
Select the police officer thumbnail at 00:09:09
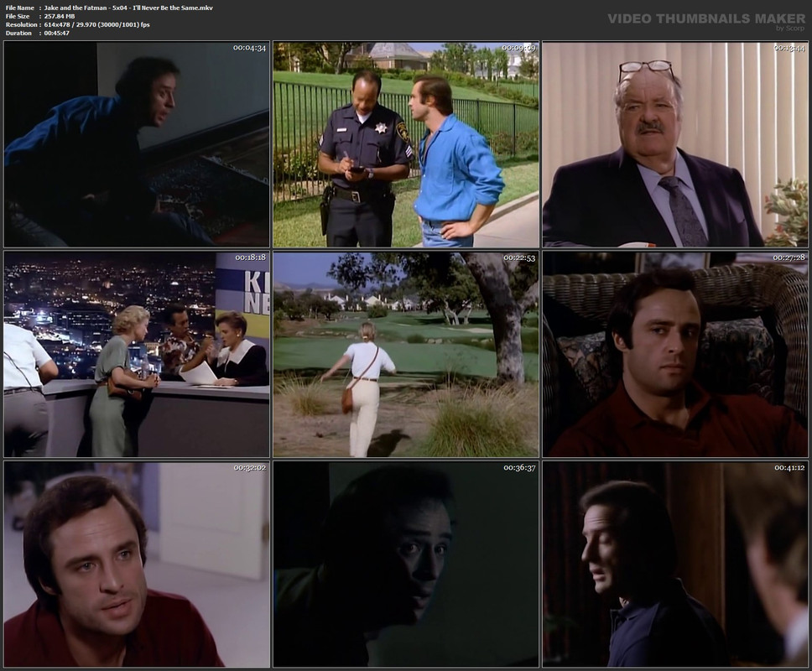coord(406,144)
